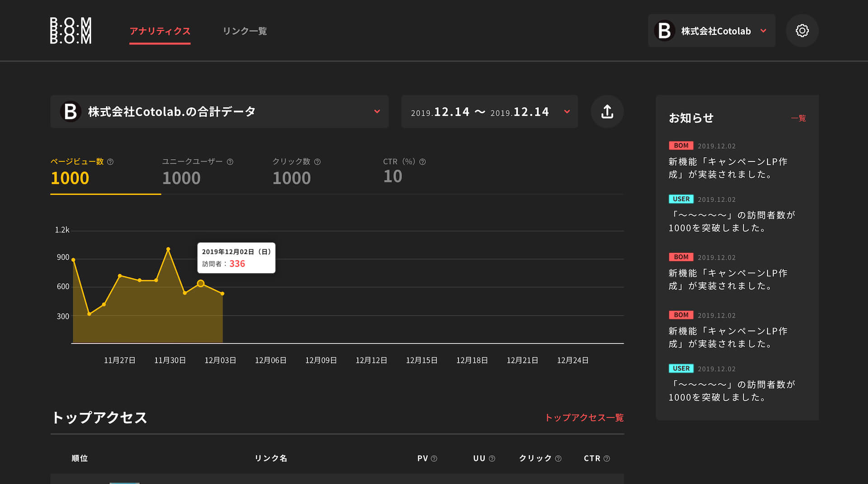
Task: Switch to リンク一覧 tab
Action: (x=245, y=31)
